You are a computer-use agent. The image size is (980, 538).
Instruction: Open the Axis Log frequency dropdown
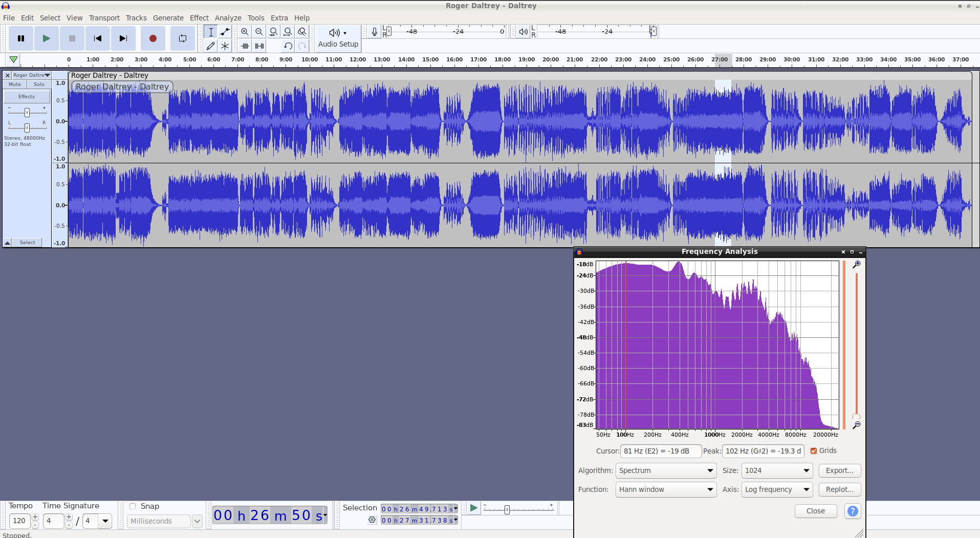(777, 489)
